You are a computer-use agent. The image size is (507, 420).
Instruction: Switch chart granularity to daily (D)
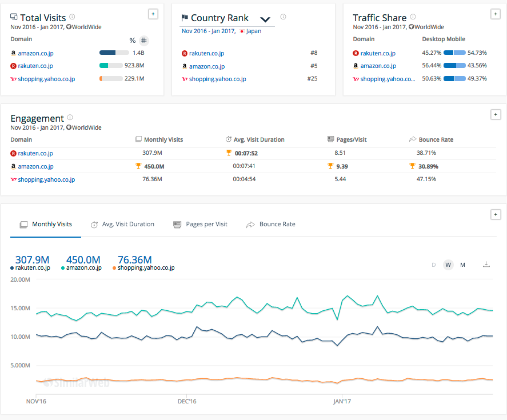pos(434,265)
